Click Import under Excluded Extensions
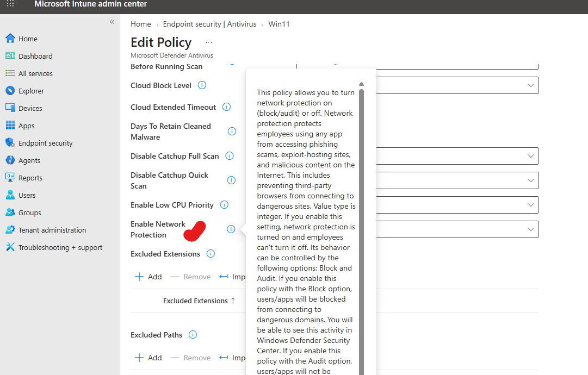Image resolution: width=588 pixels, height=375 pixels. tap(232, 277)
